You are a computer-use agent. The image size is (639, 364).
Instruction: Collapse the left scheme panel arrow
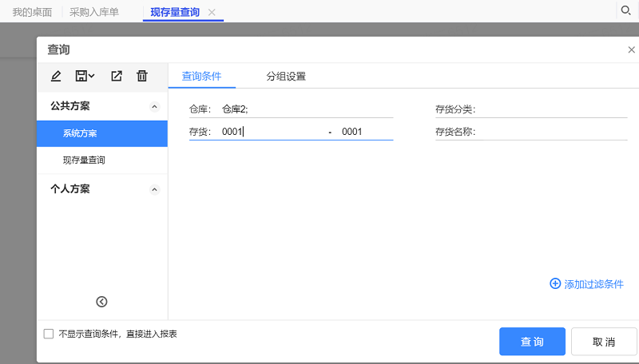pyautogui.click(x=101, y=301)
